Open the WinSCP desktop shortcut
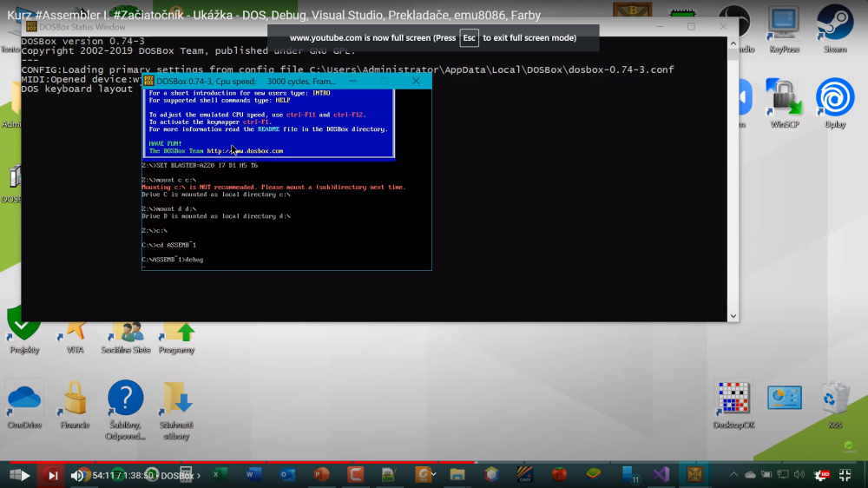 [x=784, y=100]
